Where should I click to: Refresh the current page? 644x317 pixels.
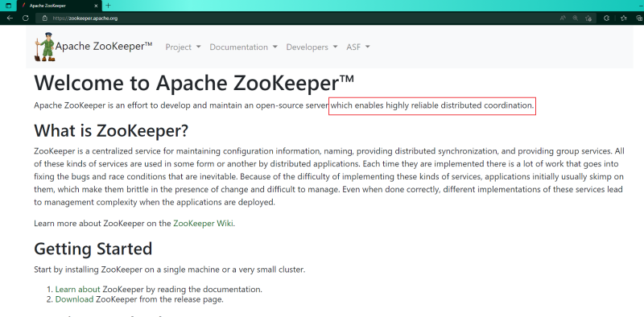click(26, 18)
